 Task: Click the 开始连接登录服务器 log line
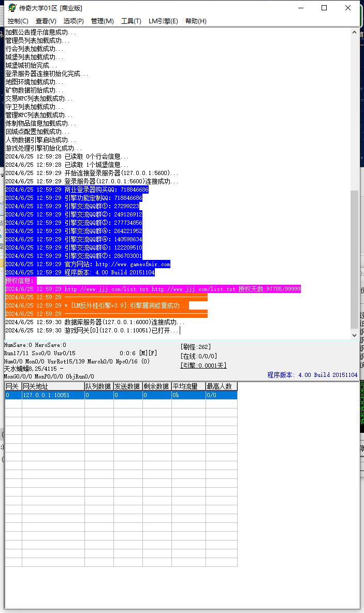pos(92,173)
